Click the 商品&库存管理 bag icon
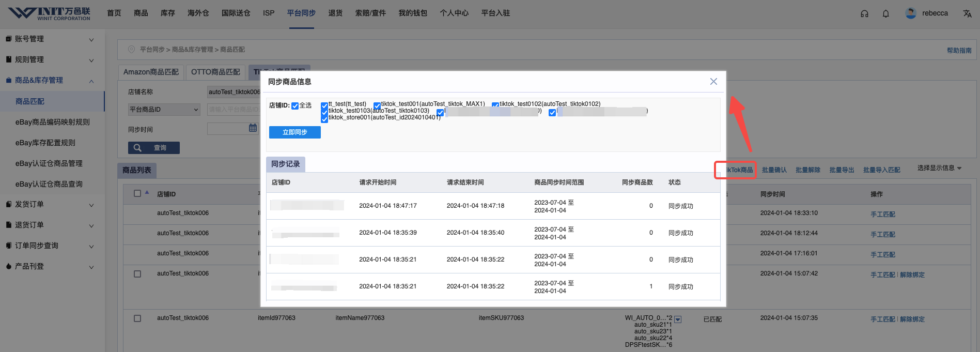980x352 pixels. [x=8, y=80]
